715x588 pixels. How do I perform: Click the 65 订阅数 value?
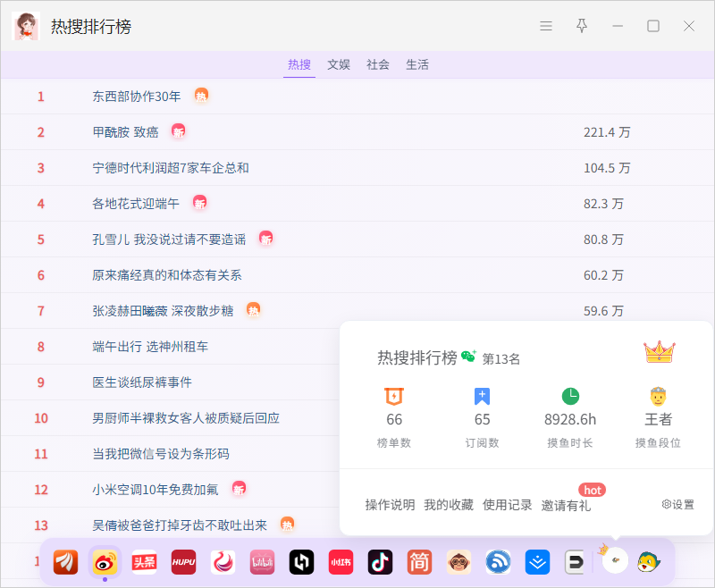click(x=482, y=419)
